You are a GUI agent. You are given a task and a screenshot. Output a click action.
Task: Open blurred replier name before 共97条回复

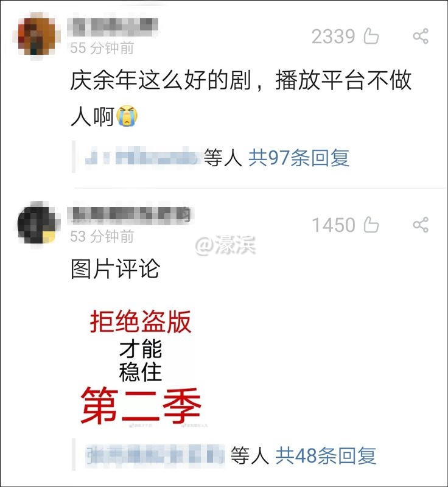141,158
